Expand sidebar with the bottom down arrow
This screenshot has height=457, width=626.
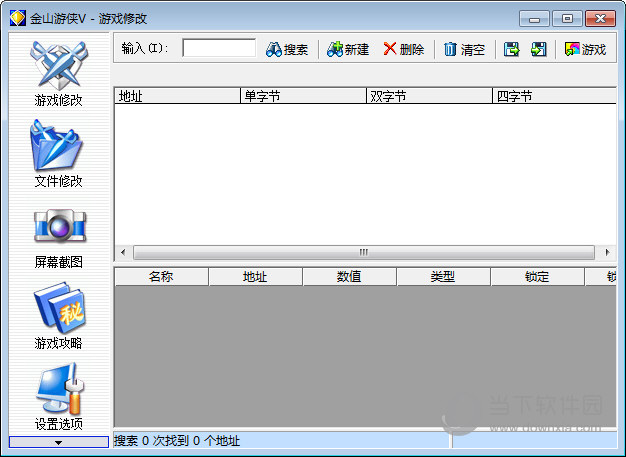[x=59, y=442]
